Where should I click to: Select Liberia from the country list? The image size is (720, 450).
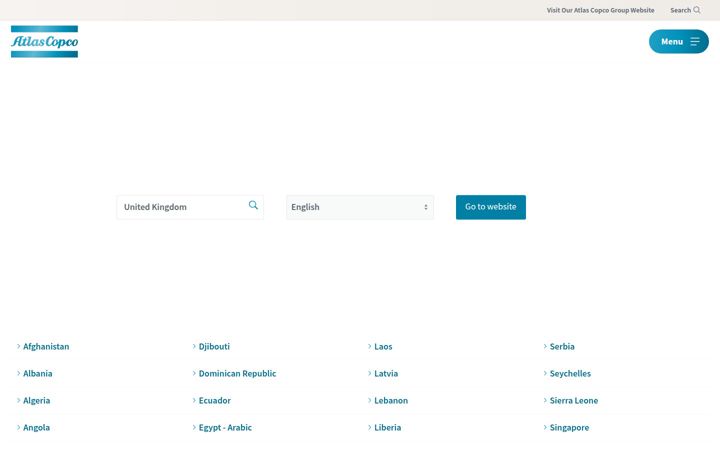[388, 428]
